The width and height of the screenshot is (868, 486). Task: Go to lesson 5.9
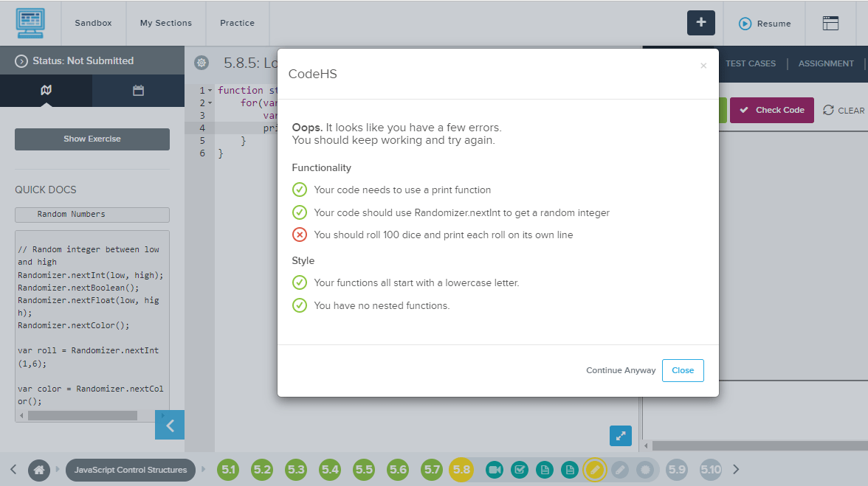677,470
